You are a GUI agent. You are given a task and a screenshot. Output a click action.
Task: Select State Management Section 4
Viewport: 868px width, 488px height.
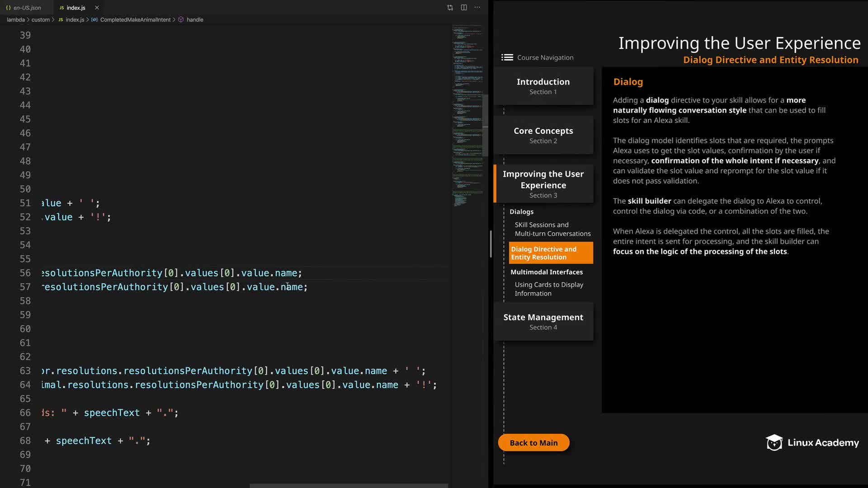[543, 321]
